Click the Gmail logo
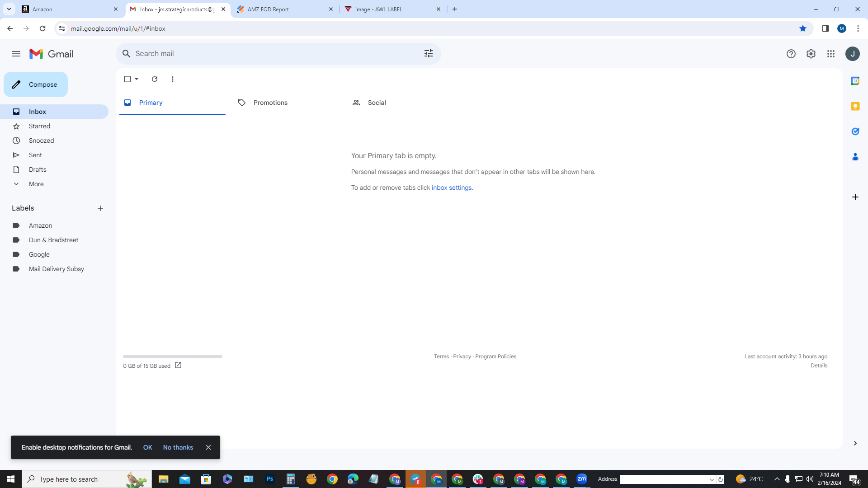The image size is (868, 488). (x=52, y=54)
